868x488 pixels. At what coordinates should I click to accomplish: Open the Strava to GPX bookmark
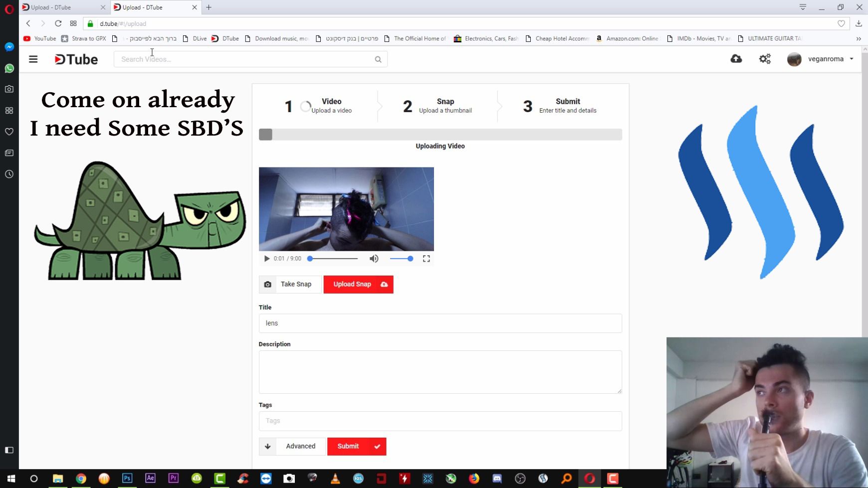pos(84,38)
